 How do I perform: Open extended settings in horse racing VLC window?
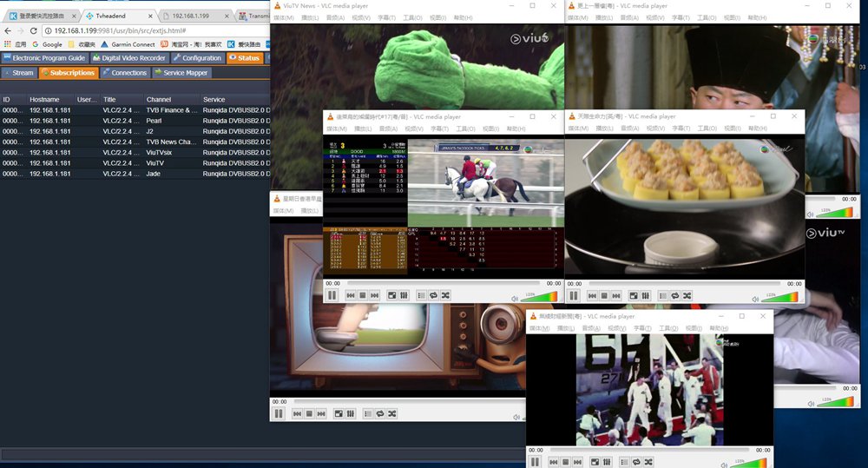[404, 295]
